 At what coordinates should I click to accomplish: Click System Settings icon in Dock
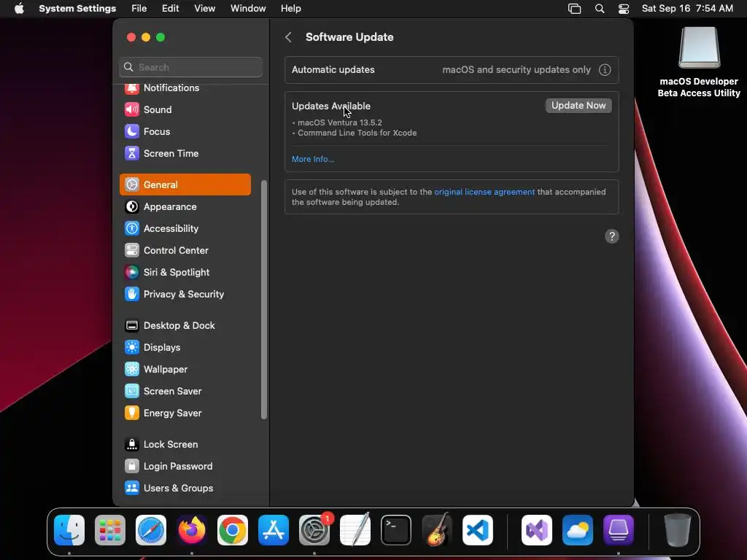pyautogui.click(x=314, y=530)
